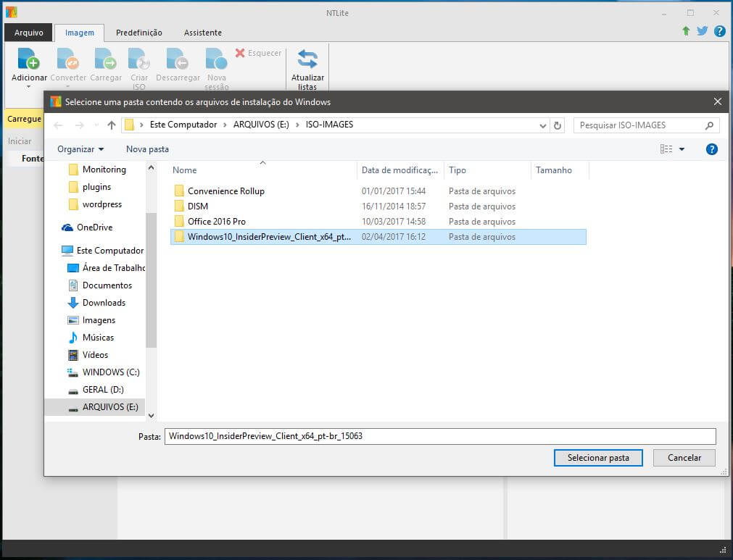Open Músicas in navigation pane
The width and height of the screenshot is (733, 560).
(91, 337)
